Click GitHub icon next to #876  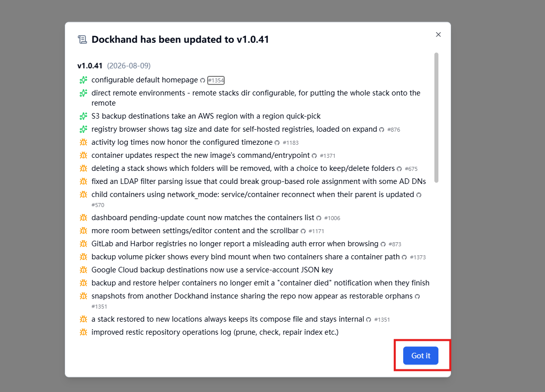(382, 130)
